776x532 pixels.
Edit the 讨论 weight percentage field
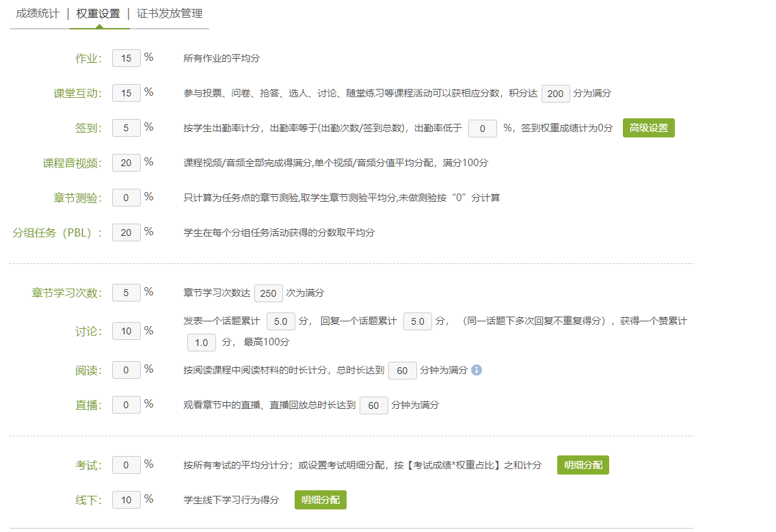[x=126, y=331]
